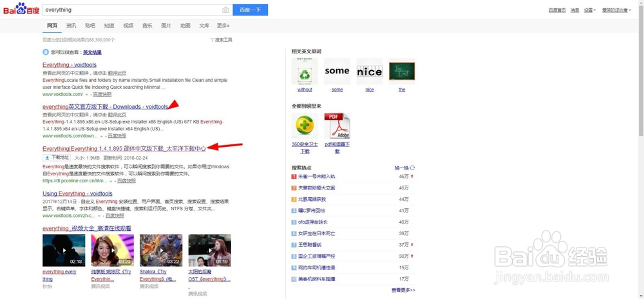
Task: Select the 网页 tab
Action: (52, 26)
